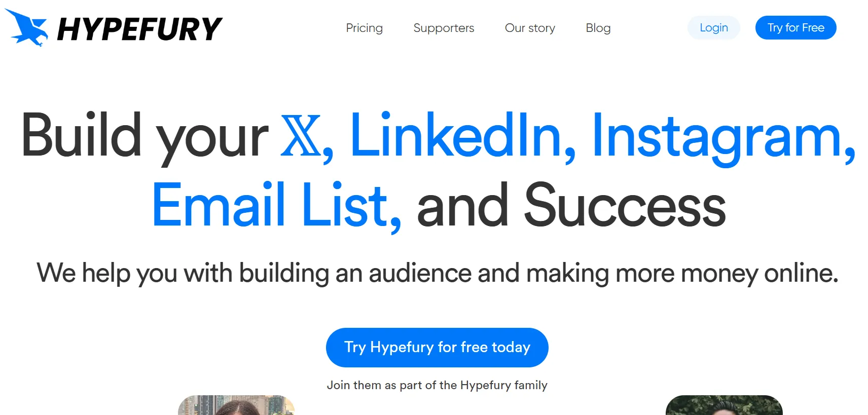Screen dimensions: 868x415
Task: Visit the Supporters page
Action: 444,28
